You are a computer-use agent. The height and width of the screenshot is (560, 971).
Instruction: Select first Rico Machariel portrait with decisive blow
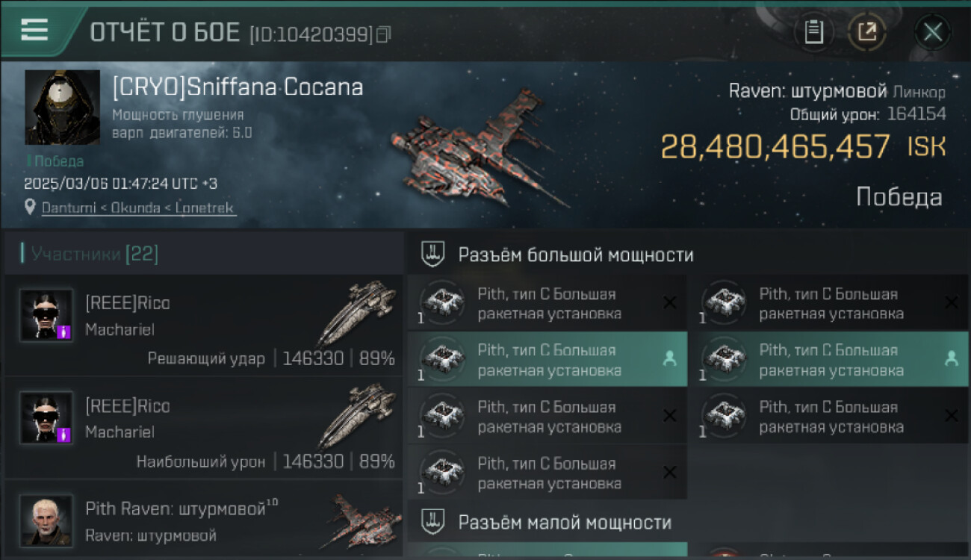(46, 315)
